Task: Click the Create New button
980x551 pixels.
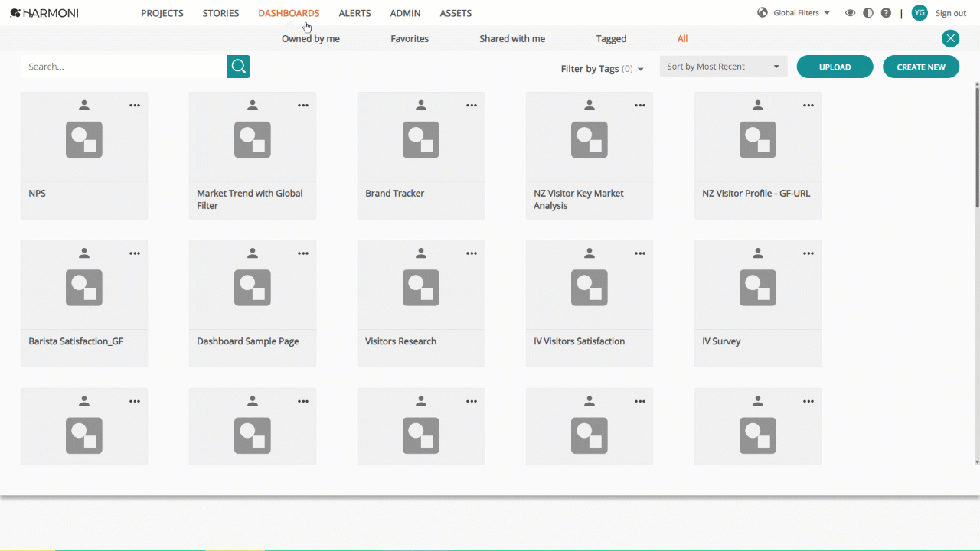Action: coord(921,67)
